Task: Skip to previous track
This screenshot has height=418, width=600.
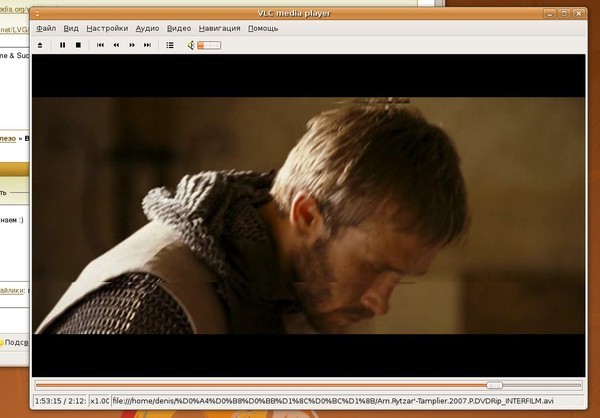Action: pyautogui.click(x=100, y=45)
